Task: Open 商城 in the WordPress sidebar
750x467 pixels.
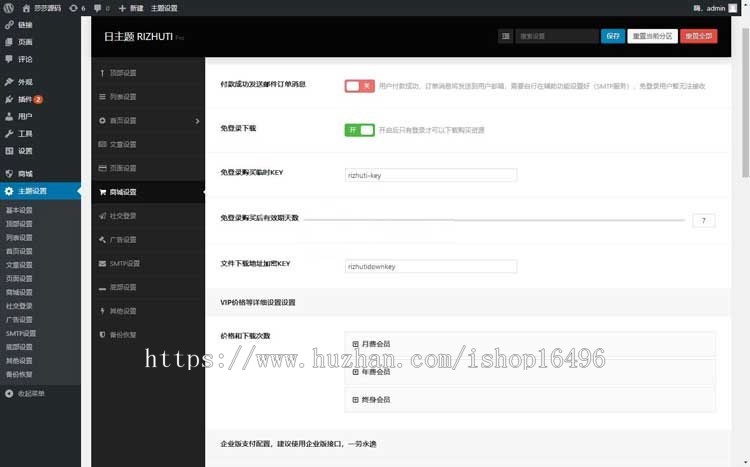Action: 40,174
